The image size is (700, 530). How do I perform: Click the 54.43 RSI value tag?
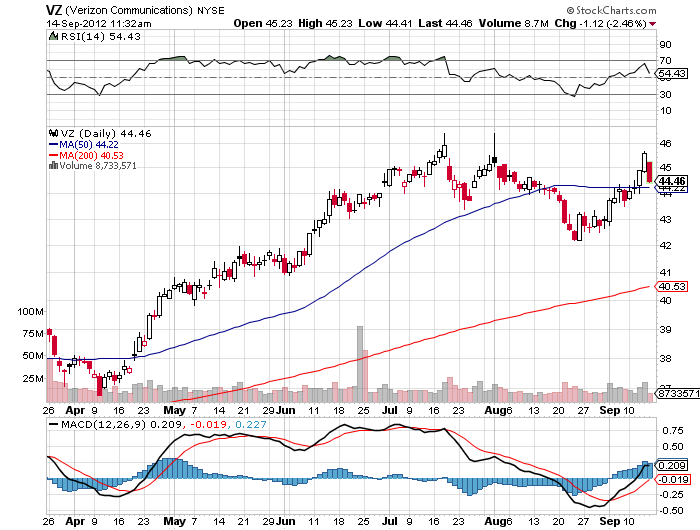click(x=672, y=73)
